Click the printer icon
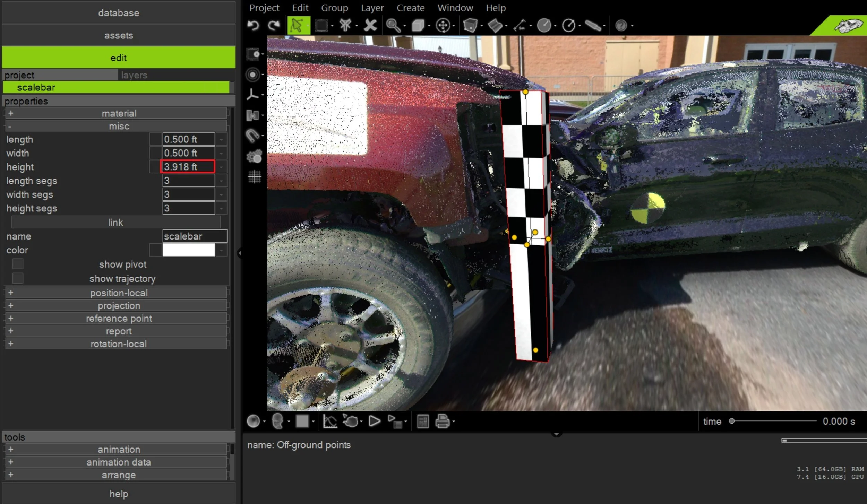The width and height of the screenshot is (867, 504). (x=443, y=422)
